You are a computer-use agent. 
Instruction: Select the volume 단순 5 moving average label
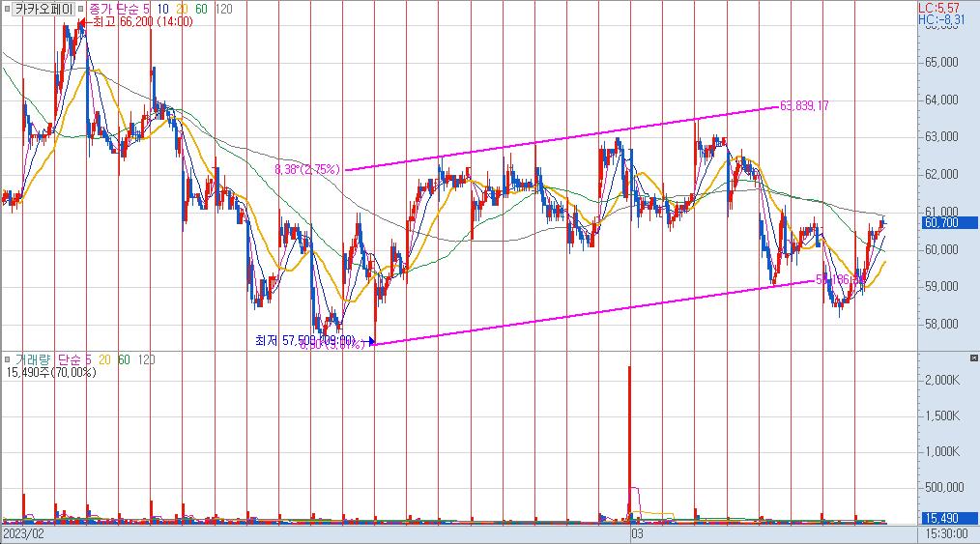click(74, 359)
